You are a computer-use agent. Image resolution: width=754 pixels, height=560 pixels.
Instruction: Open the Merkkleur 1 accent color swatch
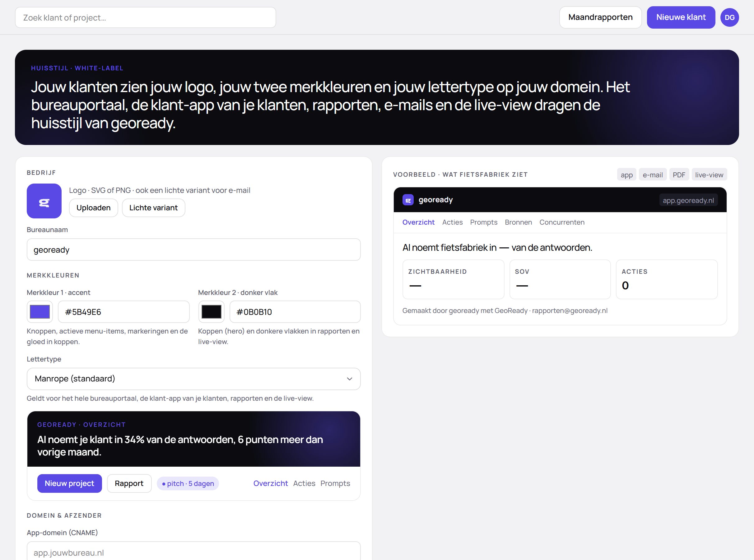(40, 311)
